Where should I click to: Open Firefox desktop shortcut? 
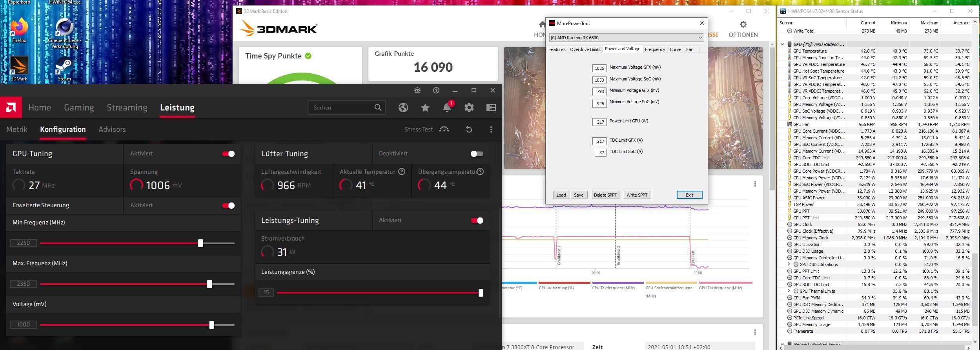(19, 29)
